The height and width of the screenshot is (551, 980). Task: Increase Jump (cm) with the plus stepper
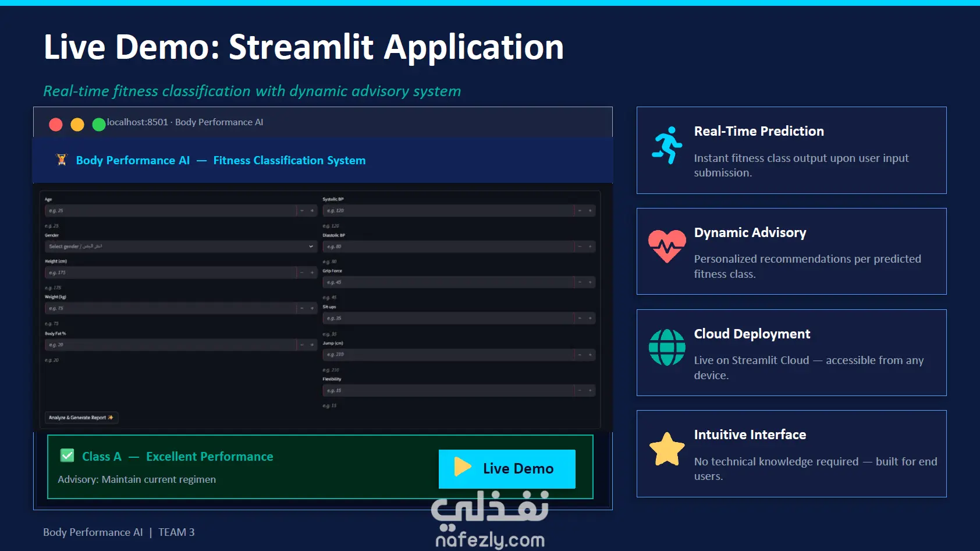(590, 354)
